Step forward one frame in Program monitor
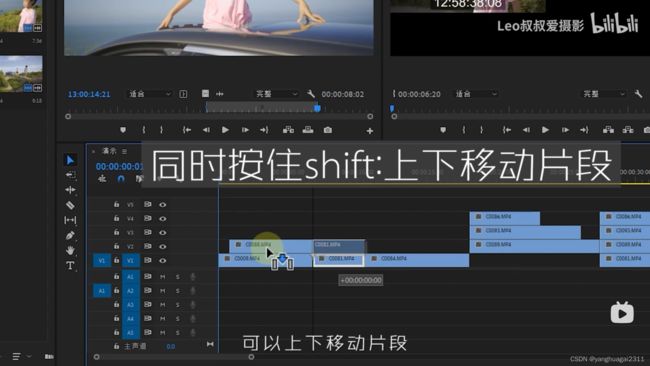This screenshot has width=650, height=366. coord(565,130)
